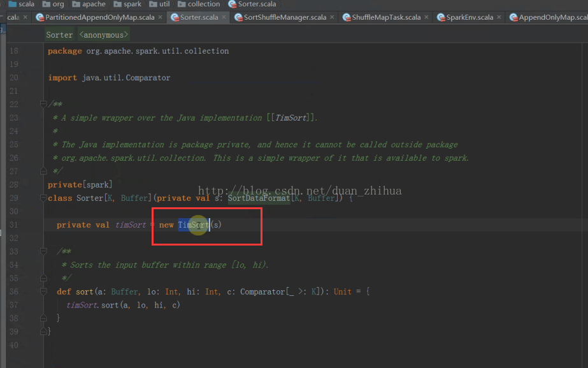Collapse class Sorter fold at line 29

click(x=43, y=198)
